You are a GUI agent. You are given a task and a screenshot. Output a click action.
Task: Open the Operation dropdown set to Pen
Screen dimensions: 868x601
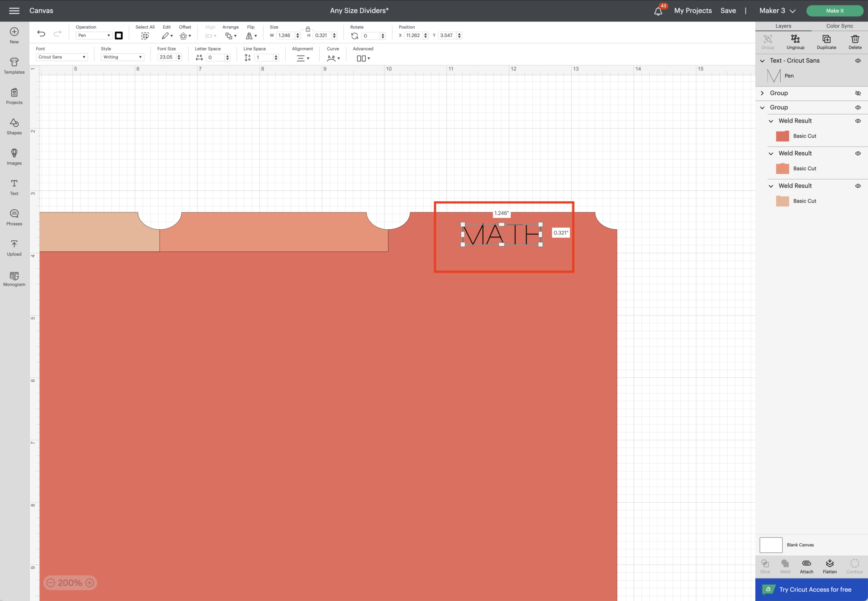tap(93, 35)
